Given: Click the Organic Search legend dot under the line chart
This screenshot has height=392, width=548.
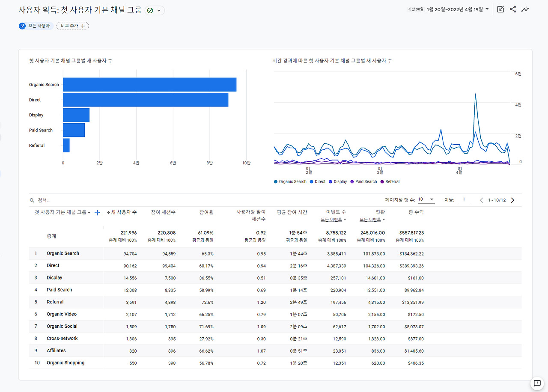Looking at the screenshot, I should pos(275,182).
